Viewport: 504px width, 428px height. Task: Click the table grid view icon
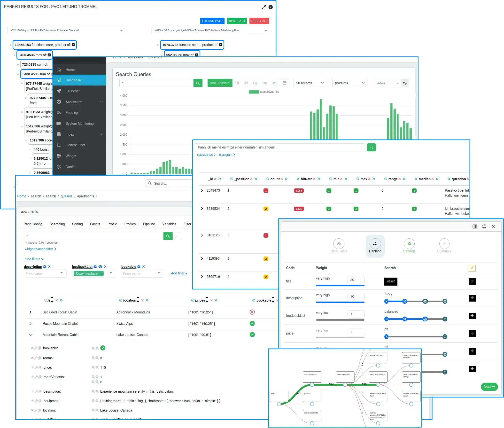pos(475,226)
